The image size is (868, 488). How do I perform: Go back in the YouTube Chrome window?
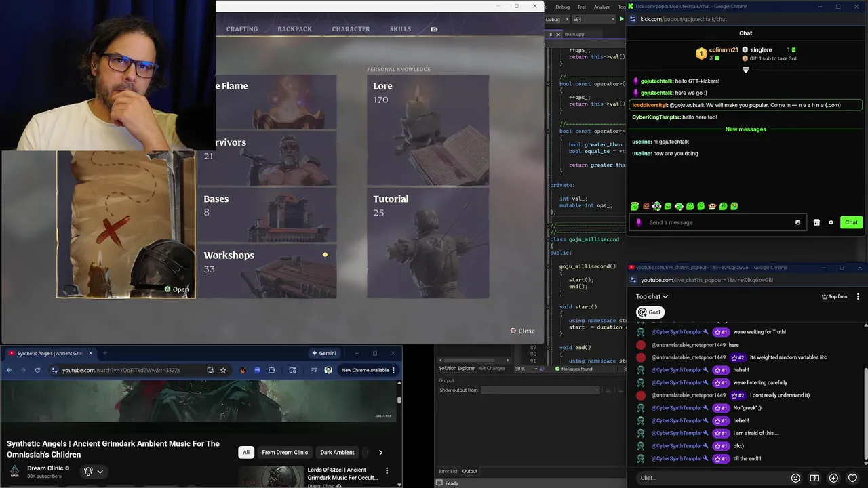click(9, 370)
